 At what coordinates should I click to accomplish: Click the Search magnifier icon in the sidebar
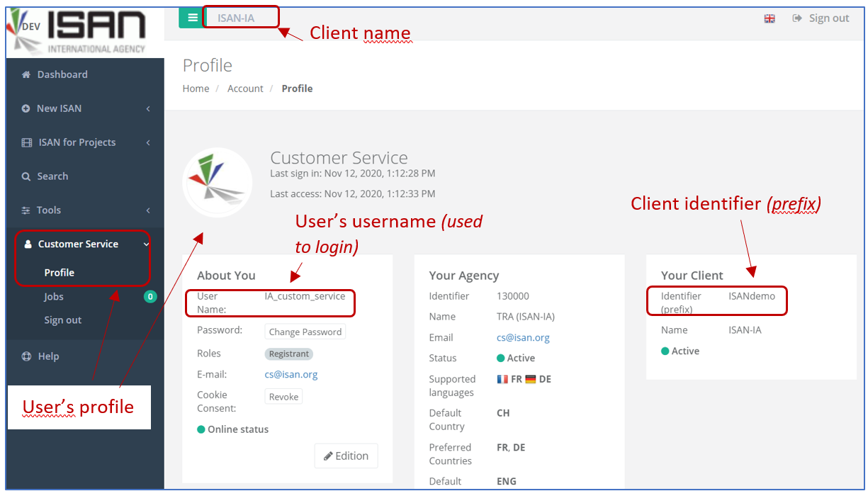point(26,176)
